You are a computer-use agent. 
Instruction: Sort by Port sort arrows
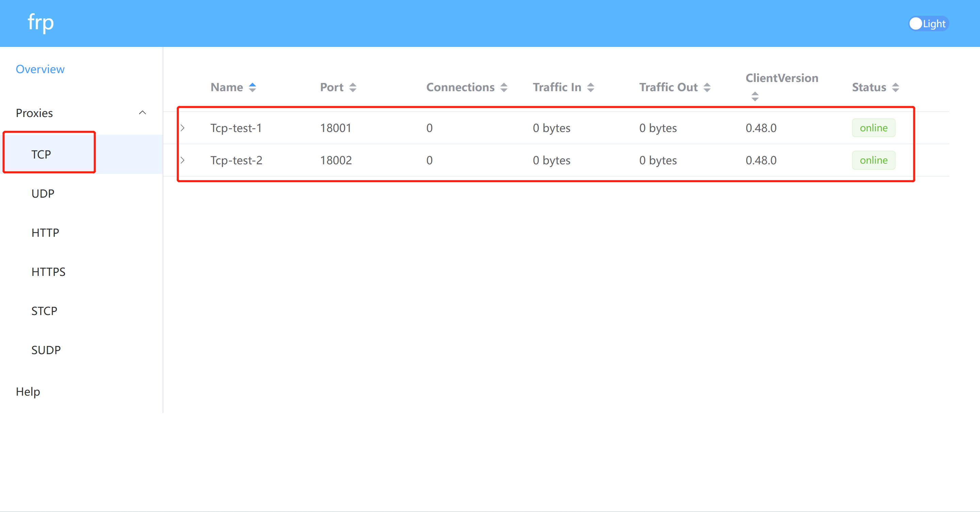coord(353,87)
